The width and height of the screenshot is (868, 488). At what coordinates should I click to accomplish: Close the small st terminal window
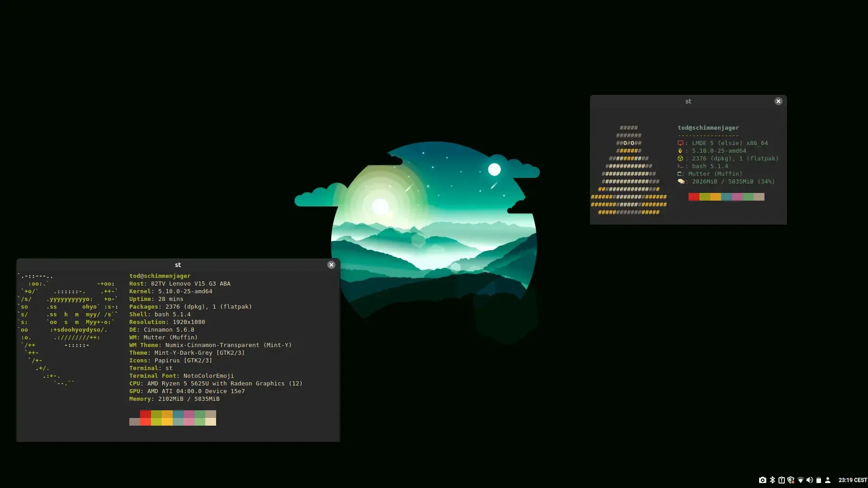tap(778, 101)
